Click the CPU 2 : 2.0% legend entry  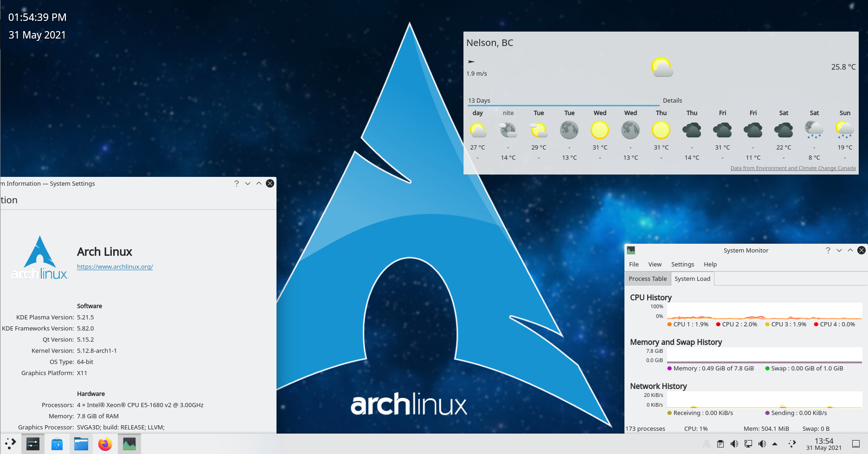pos(737,324)
